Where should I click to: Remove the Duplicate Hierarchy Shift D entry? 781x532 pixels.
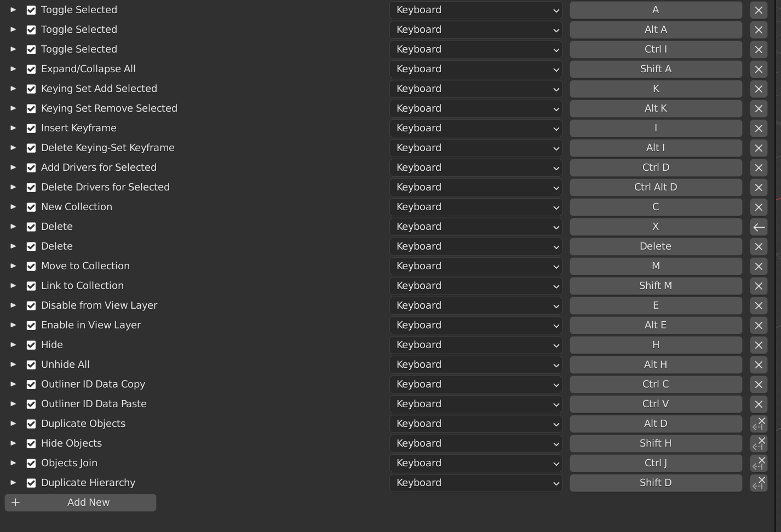(x=759, y=483)
